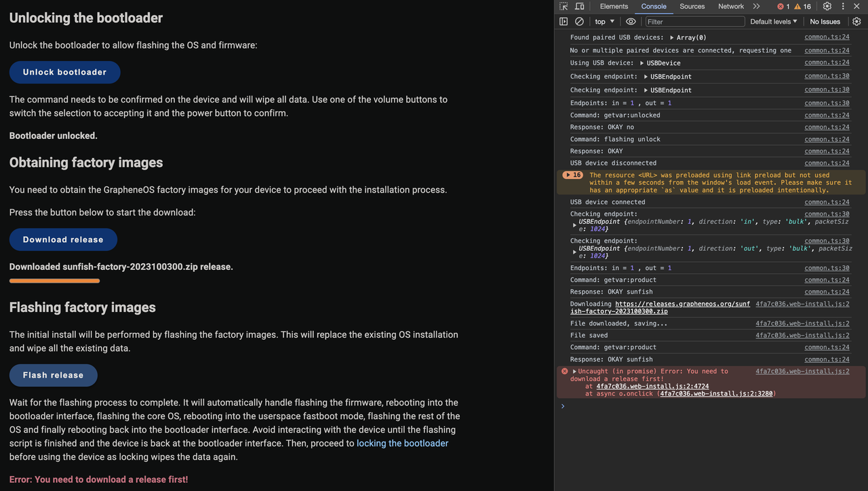This screenshot has width=868, height=491.
Task: Click the yellow warning count 16 badge
Action: [803, 6]
